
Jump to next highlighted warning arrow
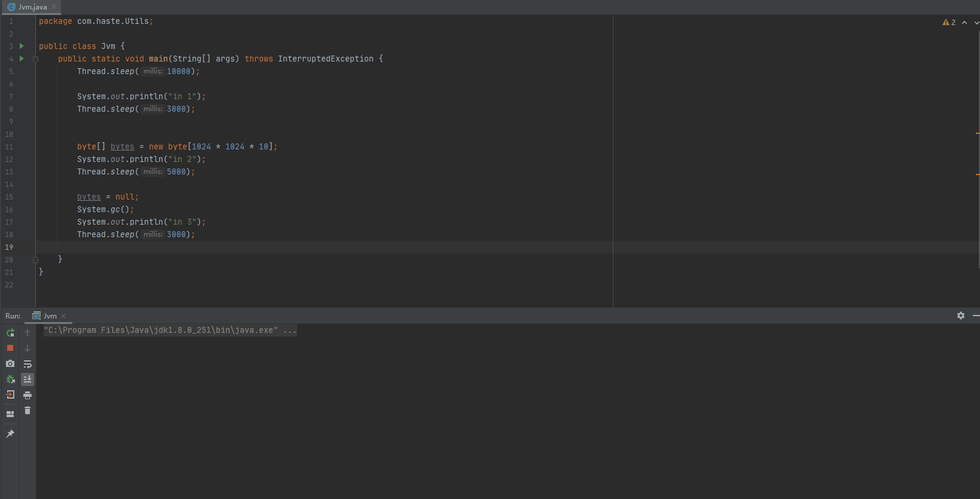point(976,23)
